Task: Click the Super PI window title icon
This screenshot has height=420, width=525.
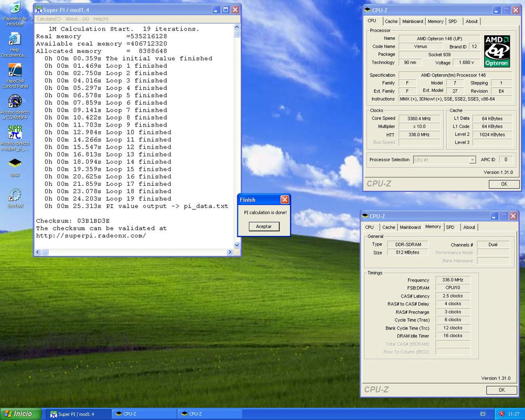Action: (x=38, y=10)
